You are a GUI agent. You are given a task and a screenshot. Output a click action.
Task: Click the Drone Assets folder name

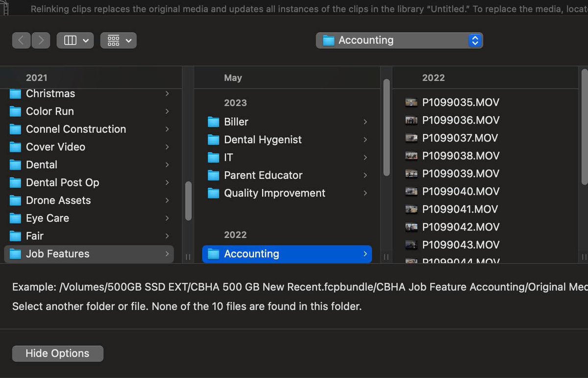(x=58, y=200)
